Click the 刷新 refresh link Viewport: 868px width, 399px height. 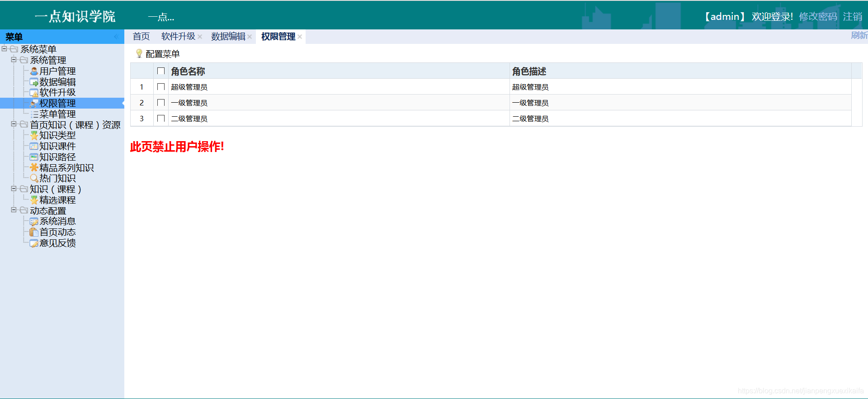pyautogui.click(x=859, y=35)
